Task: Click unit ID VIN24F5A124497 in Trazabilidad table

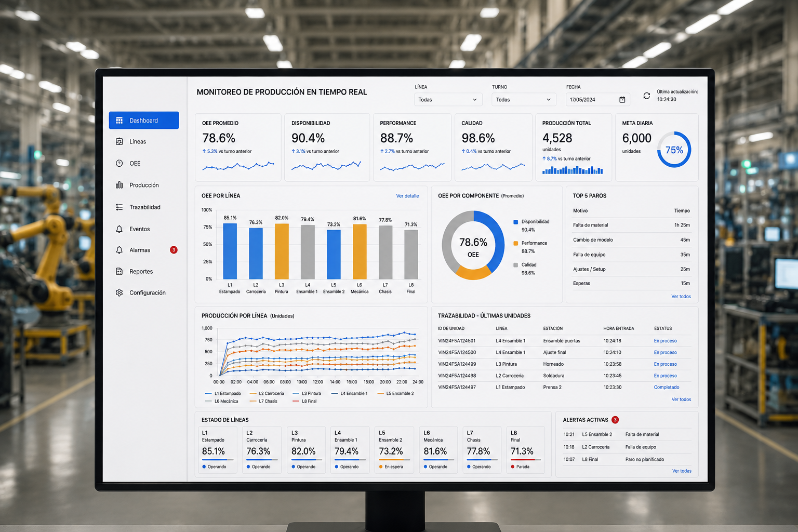Action: point(457,388)
